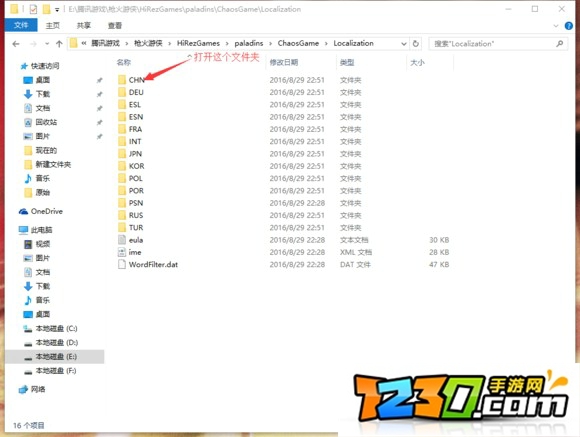This screenshot has height=437, width=580.
Task: Sort by the 类型 column header
Action: point(347,62)
